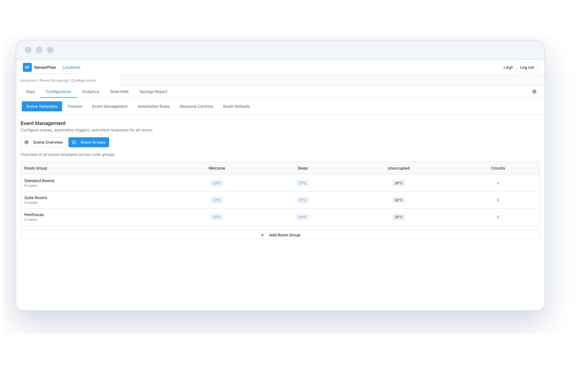Open the Seasonal Controls sub-tab
Image resolution: width=588 pixels, height=368 pixels.
pyautogui.click(x=196, y=107)
